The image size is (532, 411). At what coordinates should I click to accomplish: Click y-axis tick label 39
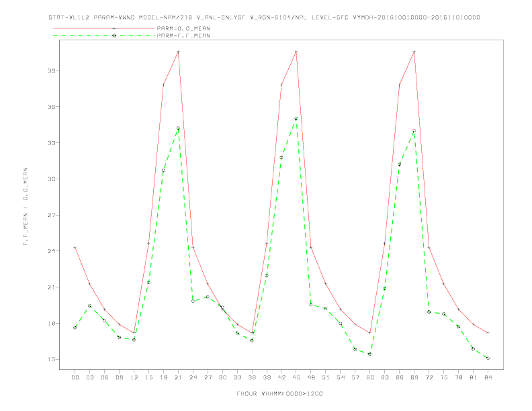pyautogui.click(x=52, y=71)
